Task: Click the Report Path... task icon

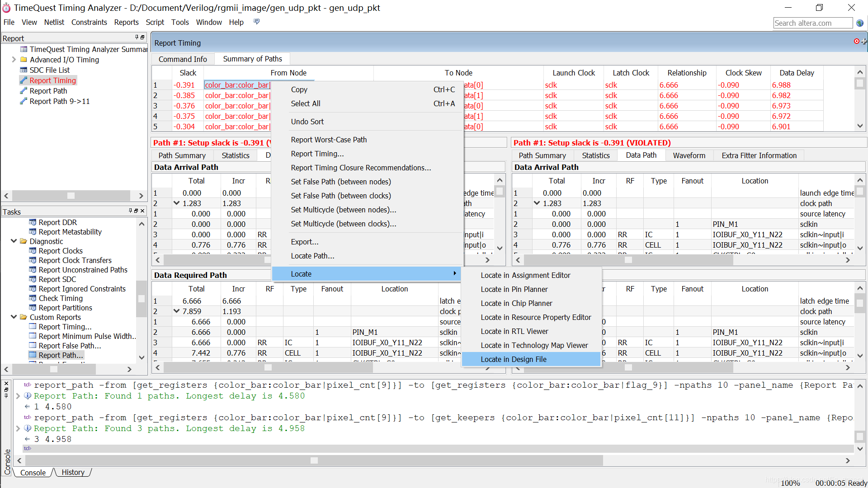Action: pos(33,355)
